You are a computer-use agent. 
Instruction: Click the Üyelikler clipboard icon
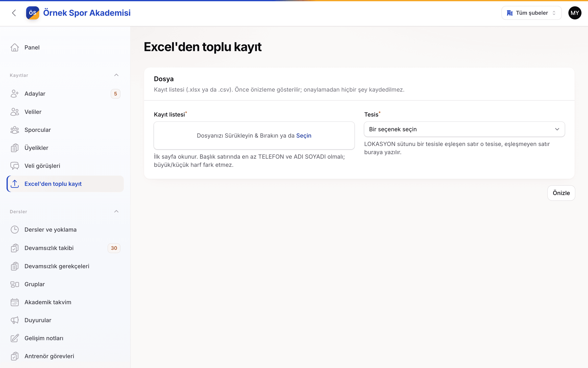[14, 148]
